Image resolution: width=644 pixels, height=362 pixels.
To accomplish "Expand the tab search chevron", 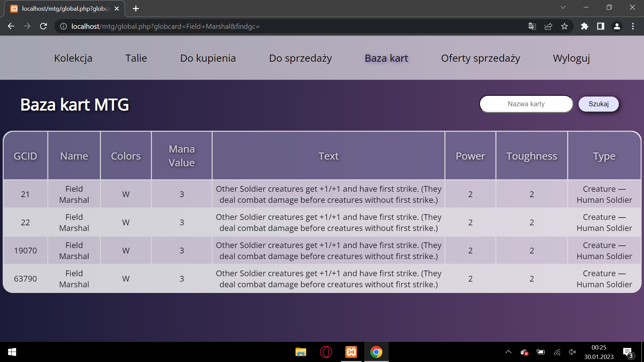I will [x=563, y=7].
